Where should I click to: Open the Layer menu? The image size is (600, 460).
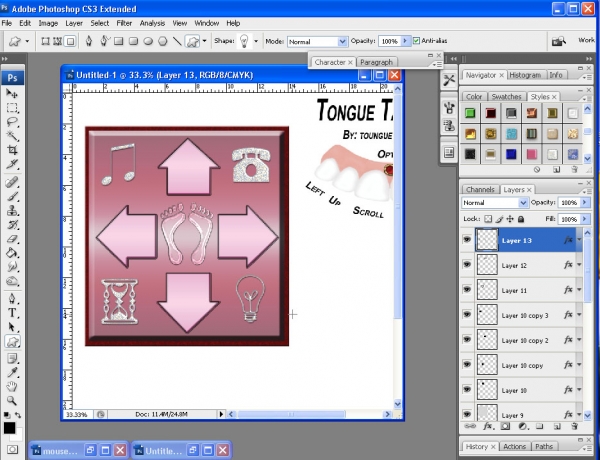74,23
